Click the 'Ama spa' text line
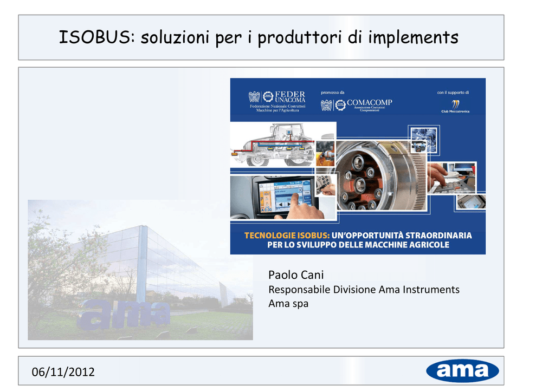The height and width of the screenshot is (392, 555). [x=288, y=304]
